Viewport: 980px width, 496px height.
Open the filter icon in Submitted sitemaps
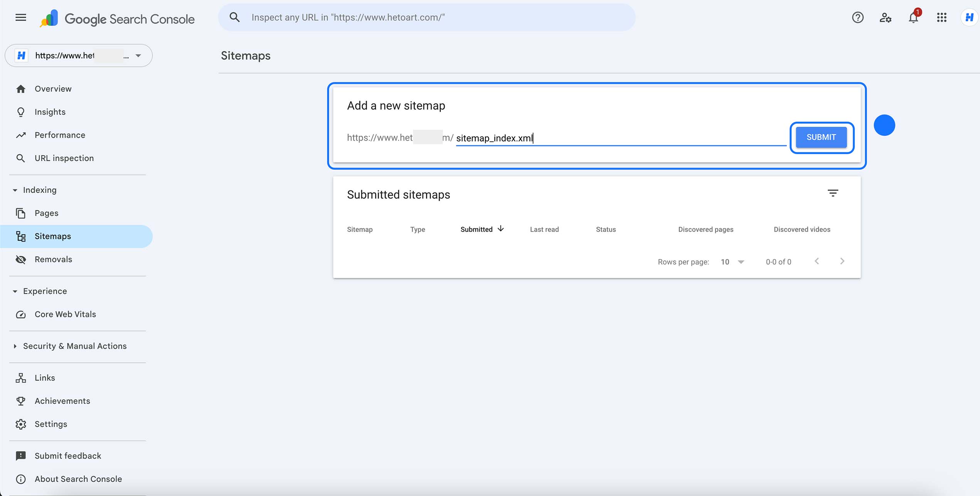(x=833, y=193)
